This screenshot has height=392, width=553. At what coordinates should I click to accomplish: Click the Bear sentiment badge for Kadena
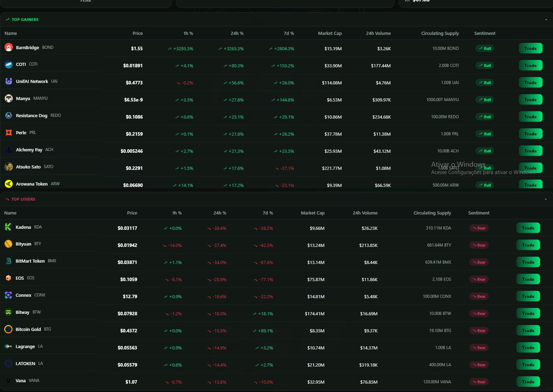pyautogui.click(x=479, y=228)
